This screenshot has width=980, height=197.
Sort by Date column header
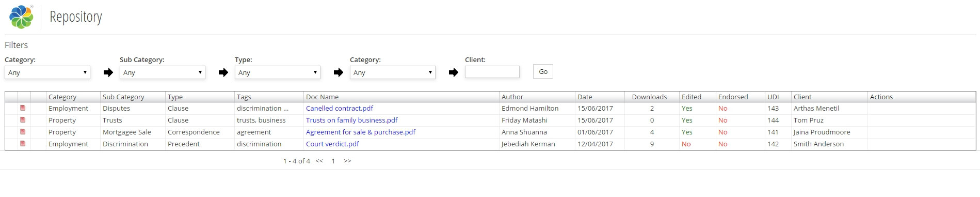point(585,97)
